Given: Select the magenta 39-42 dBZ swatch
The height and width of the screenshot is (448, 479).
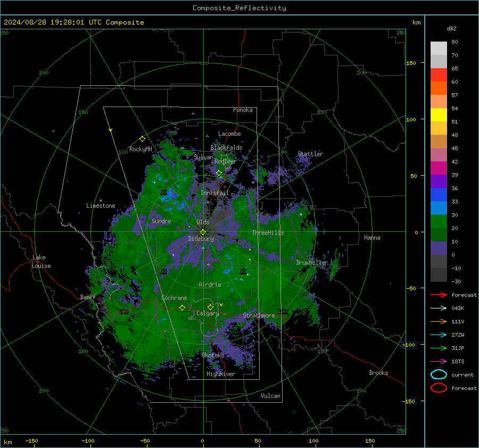Looking at the screenshot, I should click(439, 168).
